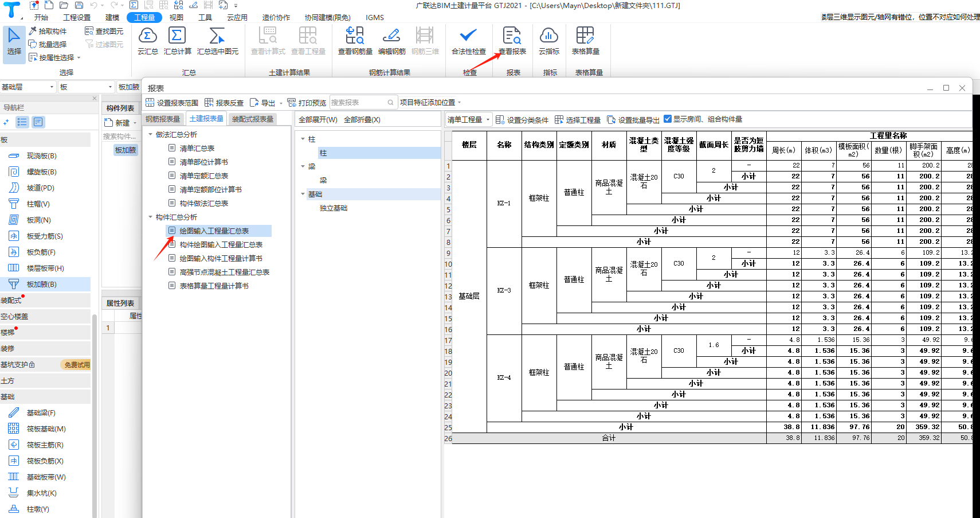980x518 pixels.
Task: Select 筏板主筋(R) in navigation
Action: 45,445
